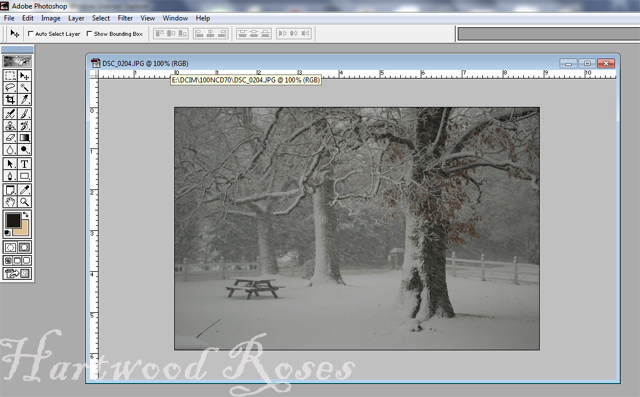Select the Path Component Selection tool
Image resolution: width=640 pixels, height=397 pixels.
pyautogui.click(x=10, y=164)
